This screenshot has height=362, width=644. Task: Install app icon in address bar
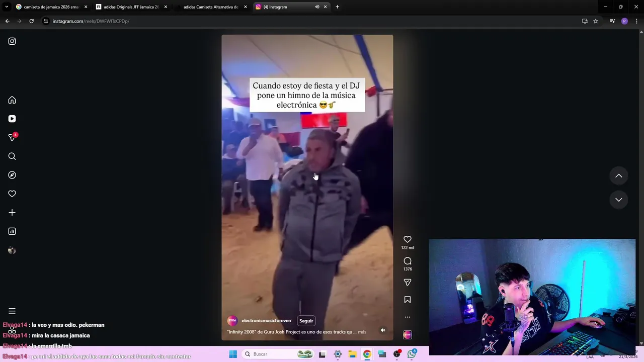(585, 21)
